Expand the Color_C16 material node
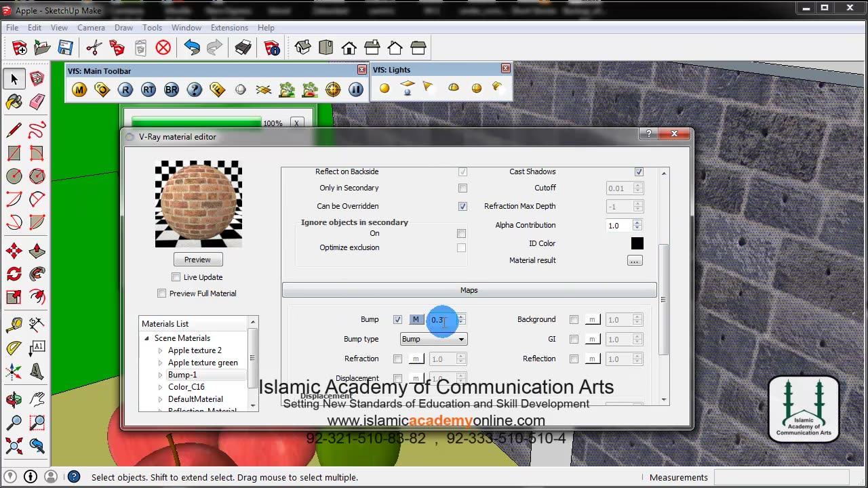 point(161,387)
